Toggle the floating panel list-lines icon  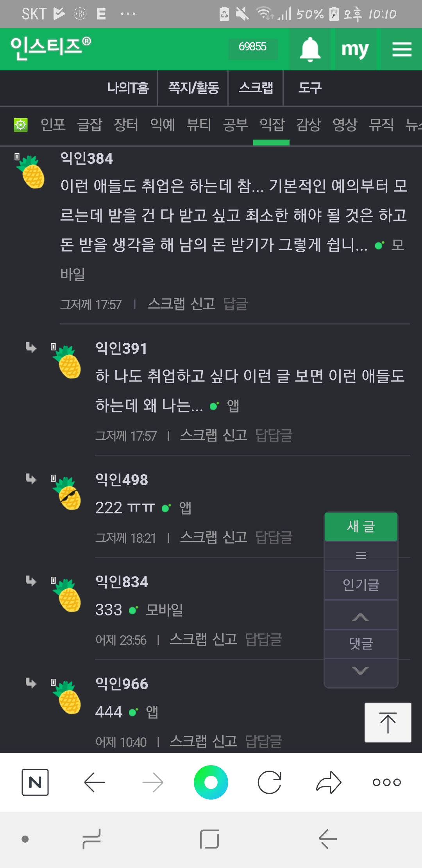point(361,556)
